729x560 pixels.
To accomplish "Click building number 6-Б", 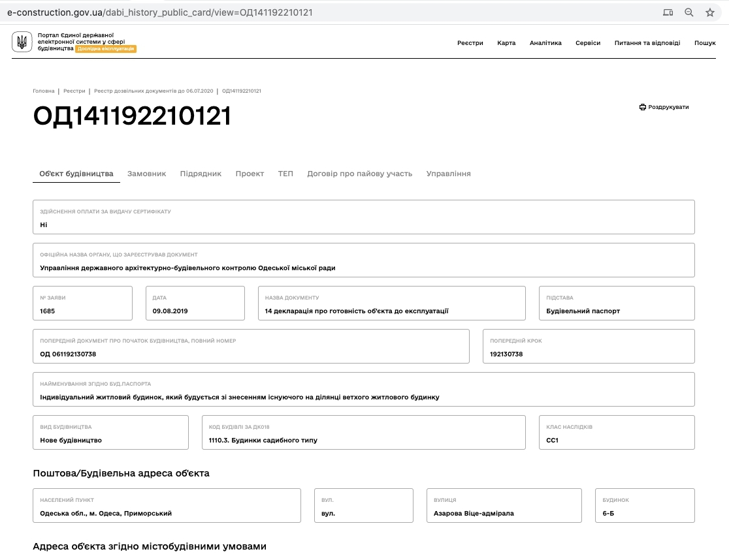I will [x=608, y=514].
